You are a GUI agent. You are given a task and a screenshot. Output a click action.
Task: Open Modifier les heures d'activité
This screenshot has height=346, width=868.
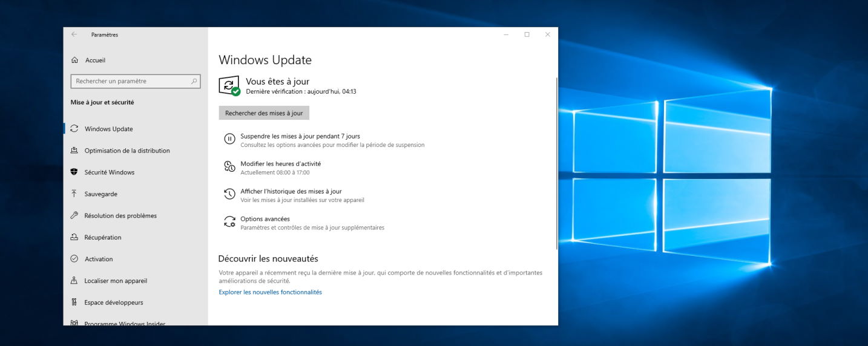click(x=281, y=164)
